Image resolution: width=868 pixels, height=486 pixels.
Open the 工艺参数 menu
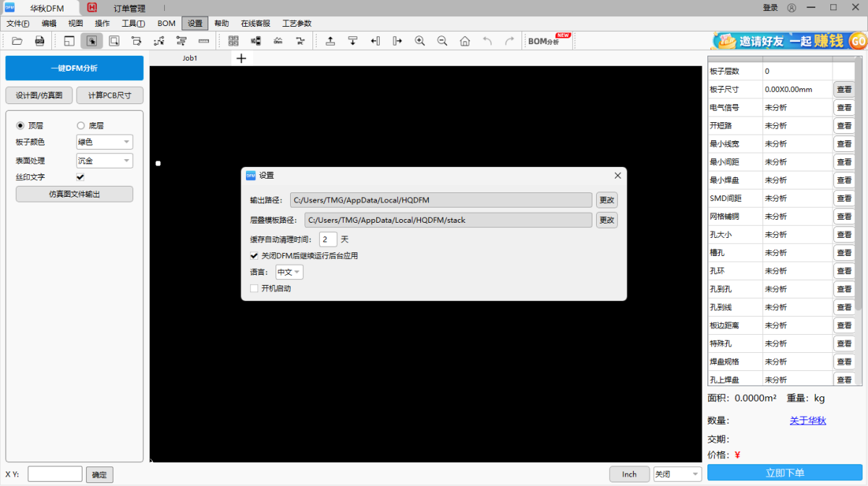click(297, 23)
